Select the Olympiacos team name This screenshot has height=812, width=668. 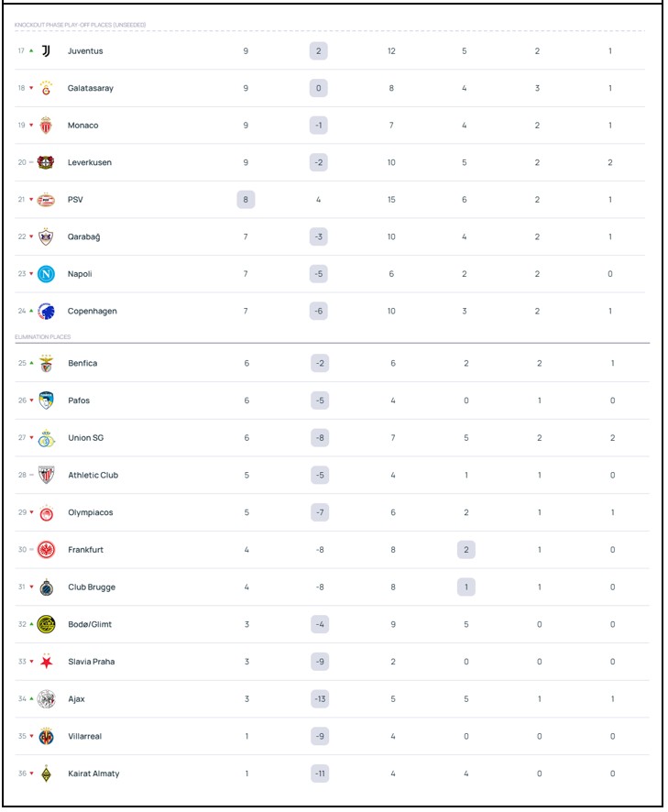pos(90,513)
